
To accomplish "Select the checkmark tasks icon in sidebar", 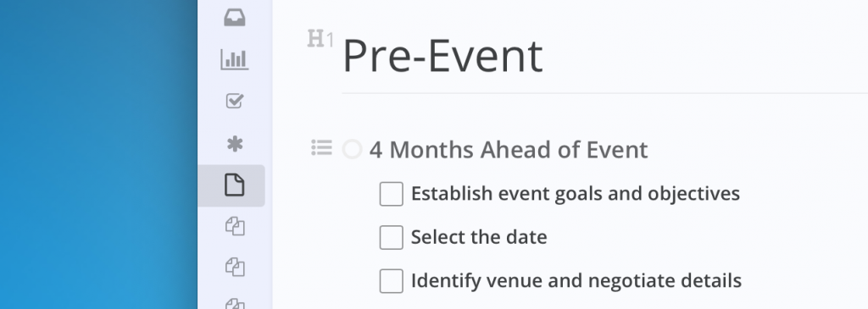I will [x=235, y=101].
